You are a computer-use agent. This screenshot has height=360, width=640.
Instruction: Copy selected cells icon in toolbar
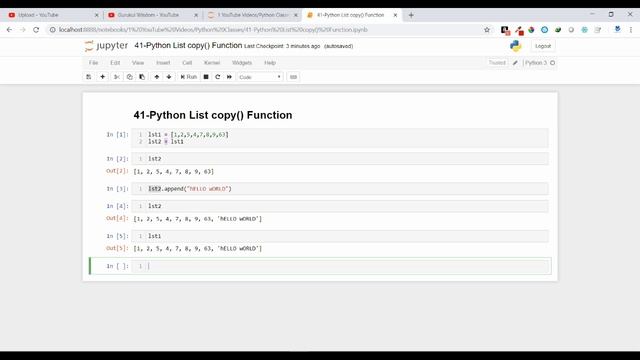pyautogui.click(x=129, y=77)
